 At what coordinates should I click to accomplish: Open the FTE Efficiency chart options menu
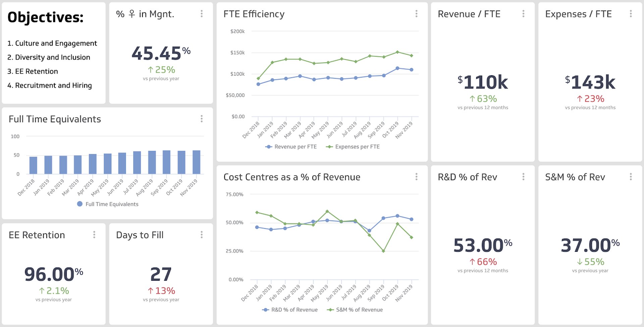tap(416, 14)
